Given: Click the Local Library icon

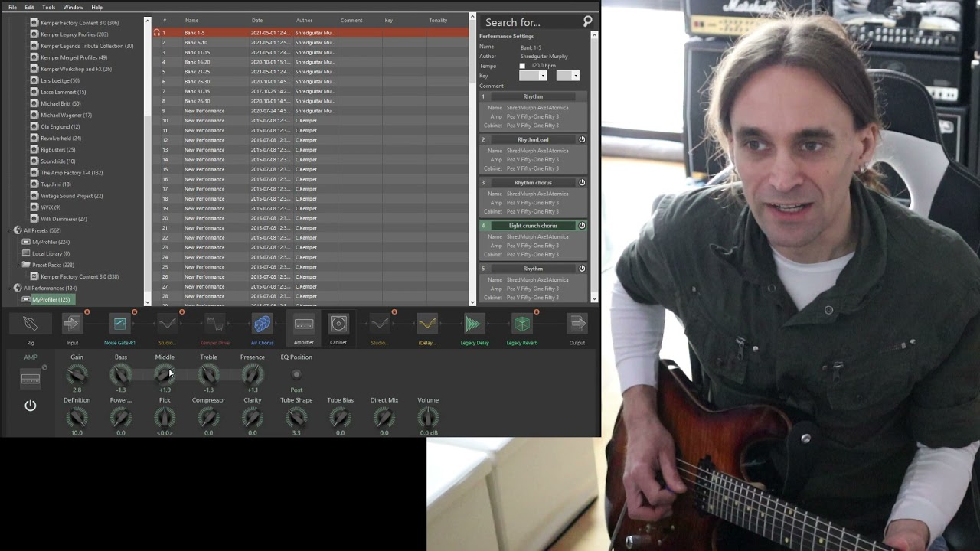Looking at the screenshot, I should pyautogui.click(x=26, y=253).
